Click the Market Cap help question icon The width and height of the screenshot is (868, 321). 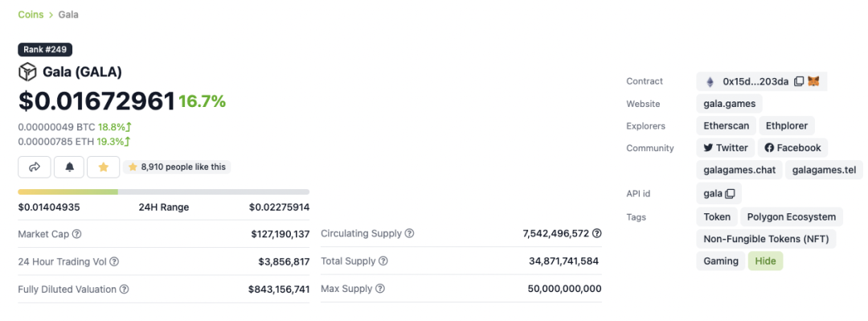pos(77,234)
